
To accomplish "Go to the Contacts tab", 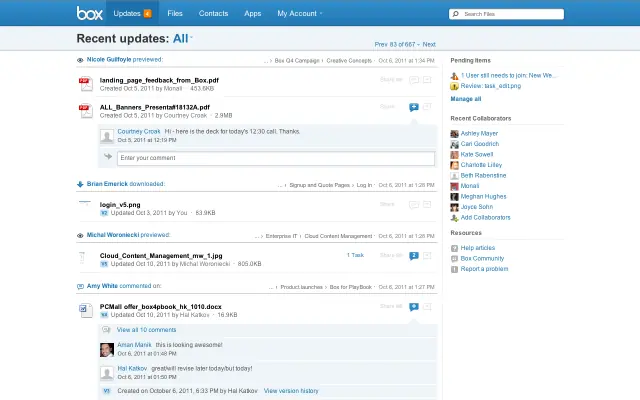I will point(213,13).
